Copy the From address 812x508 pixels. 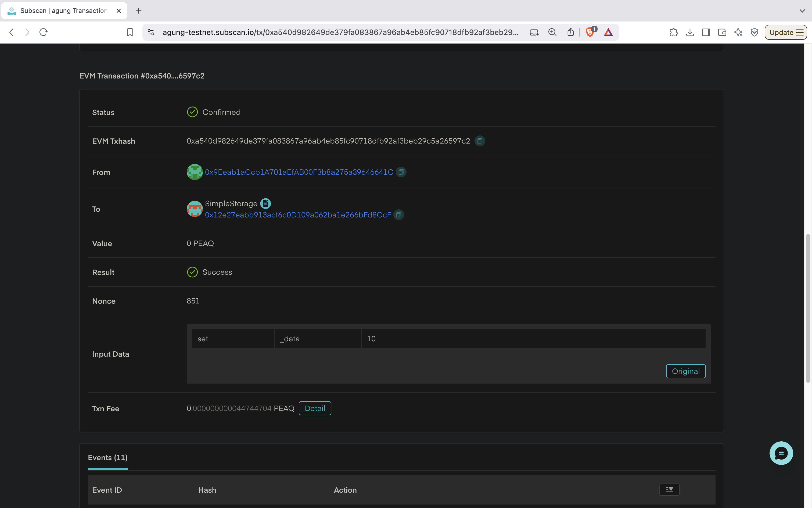point(401,172)
